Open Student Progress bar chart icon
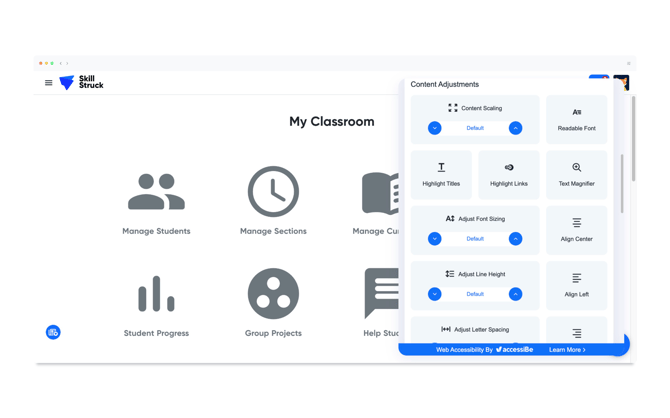Viewport: 670px width, 418px height. (156, 294)
